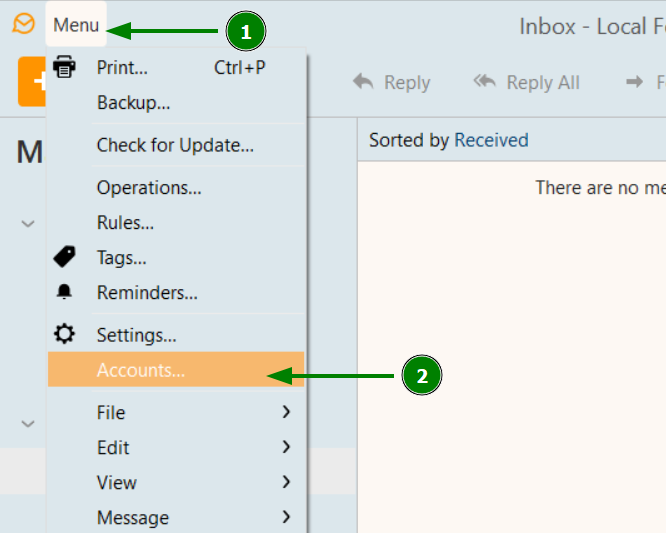Open the Menu button
The width and height of the screenshot is (666, 533).
pos(76,24)
